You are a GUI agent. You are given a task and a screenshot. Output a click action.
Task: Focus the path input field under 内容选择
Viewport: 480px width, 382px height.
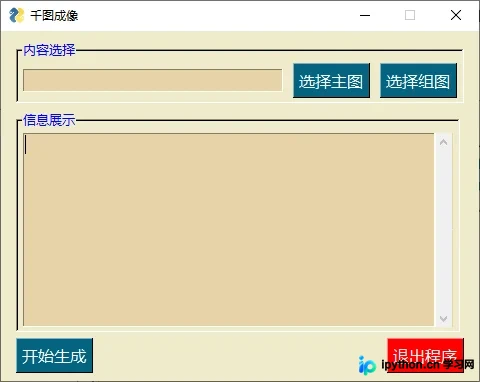click(153, 80)
